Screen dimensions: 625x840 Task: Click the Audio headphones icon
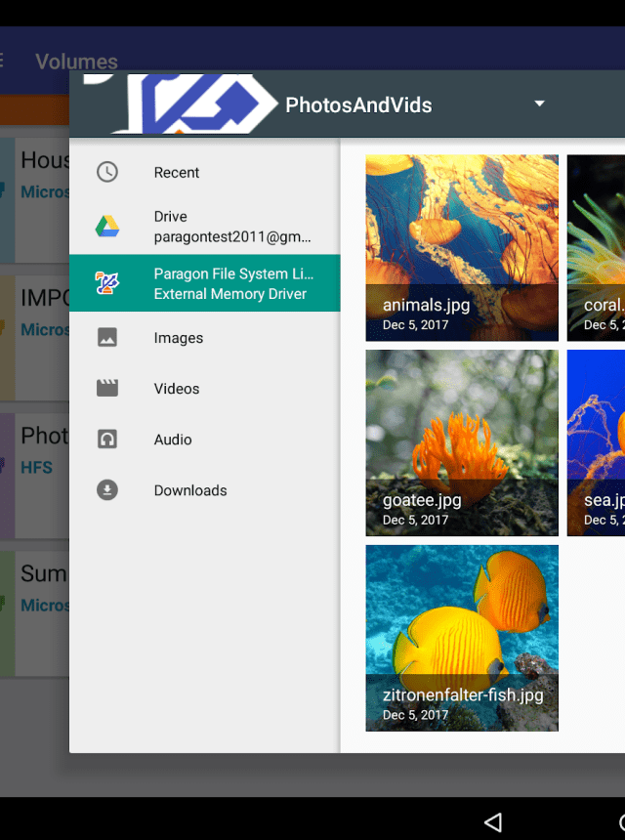[x=107, y=440]
